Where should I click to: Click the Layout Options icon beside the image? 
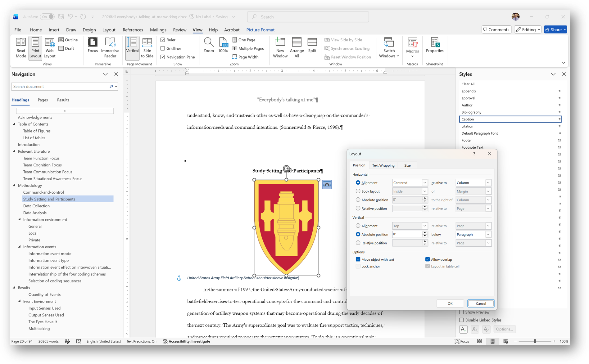coord(327,184)
